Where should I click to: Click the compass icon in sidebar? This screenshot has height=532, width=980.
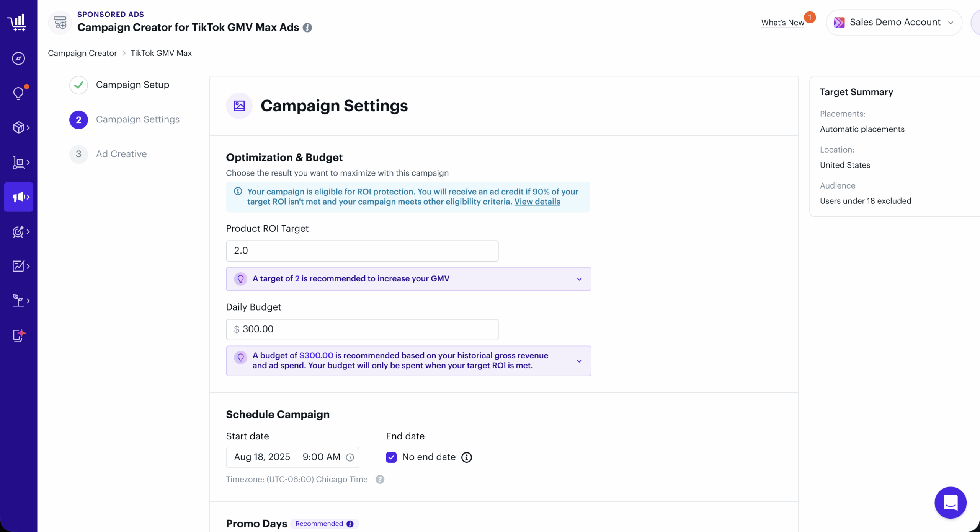click(18, 59)
